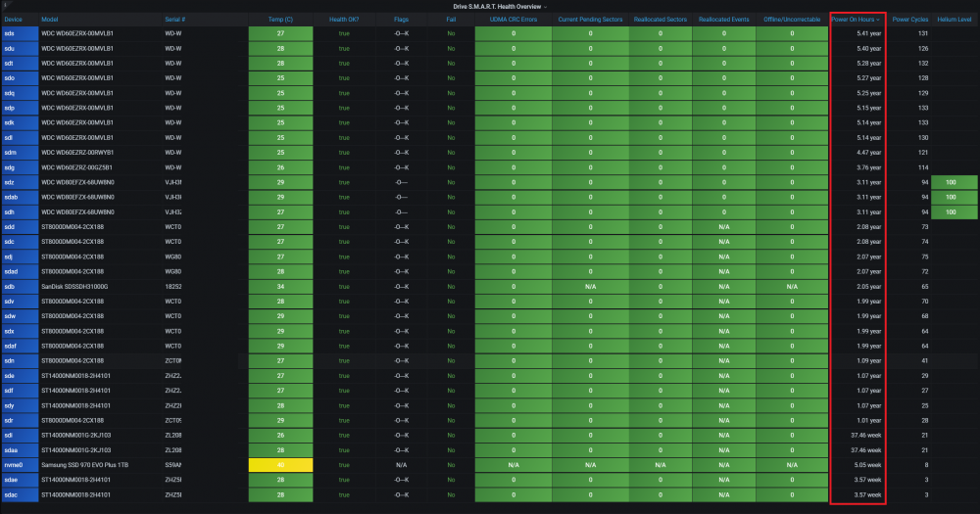Sort by Reallocated Sectors header
The height and width of the screenshot is (514, 980).
coord(660,20)
